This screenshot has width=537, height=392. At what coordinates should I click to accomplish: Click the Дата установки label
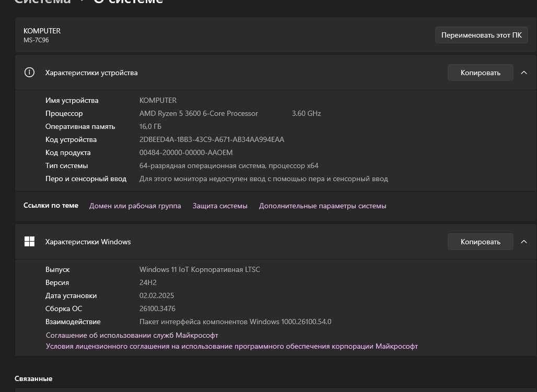71,295
